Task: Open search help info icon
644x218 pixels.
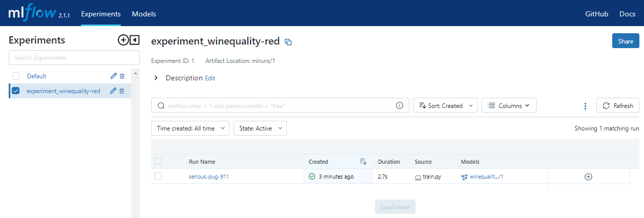Action: click(x=400, y=105)
